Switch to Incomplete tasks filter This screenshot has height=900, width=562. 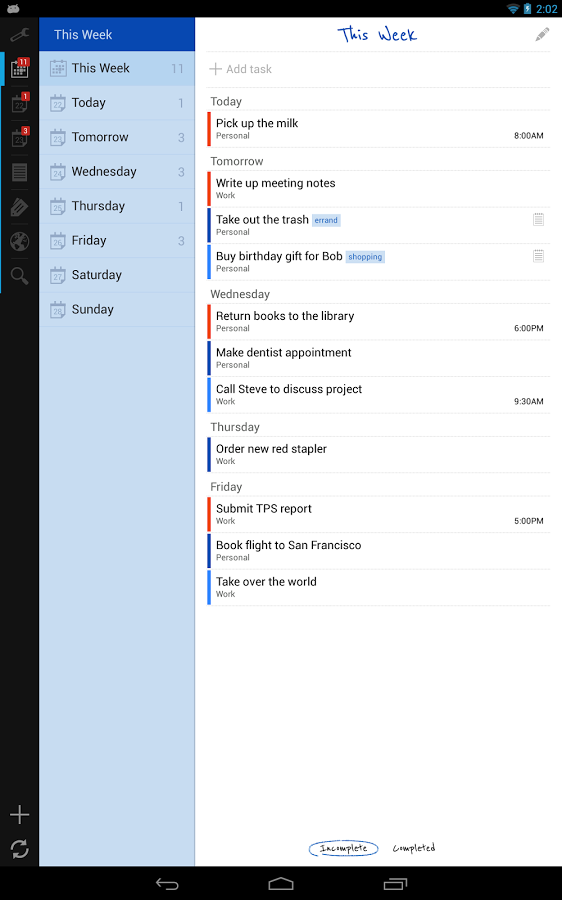(343, 848)
